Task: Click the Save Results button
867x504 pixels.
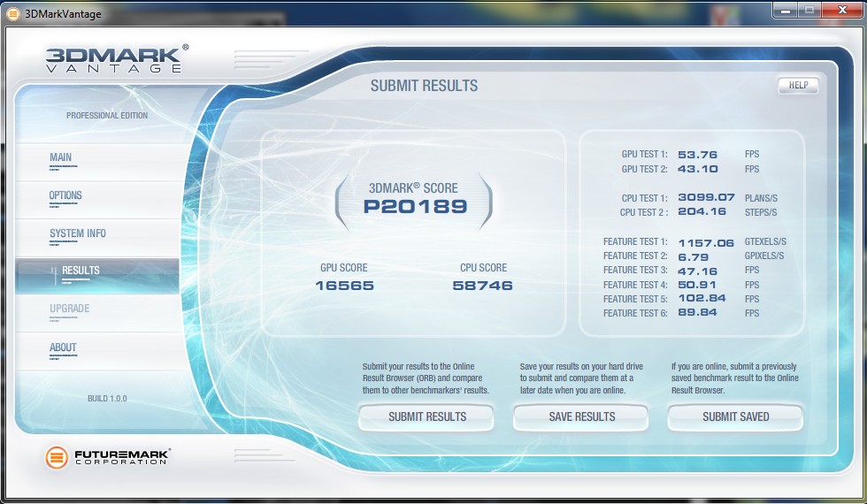Action: [581, 417]
